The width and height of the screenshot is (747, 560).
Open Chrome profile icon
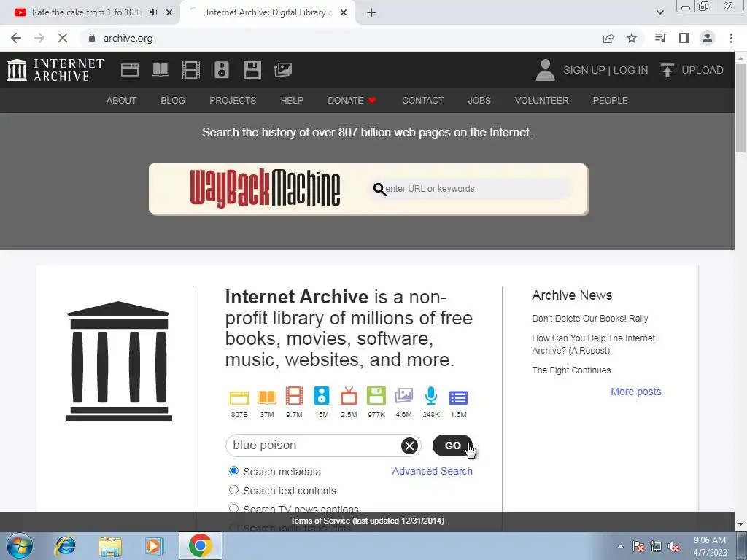pyautogui.click(x=708, y=38)
